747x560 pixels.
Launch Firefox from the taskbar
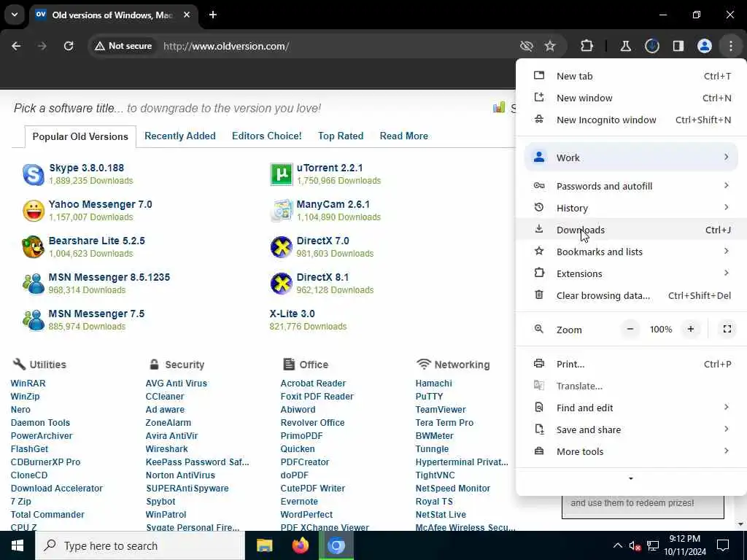pos(300,545)
